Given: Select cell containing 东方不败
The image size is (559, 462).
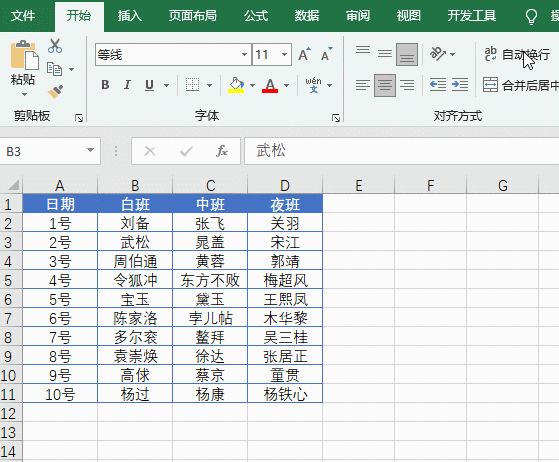Looking at the screenshot, I should tap(210, 280).
